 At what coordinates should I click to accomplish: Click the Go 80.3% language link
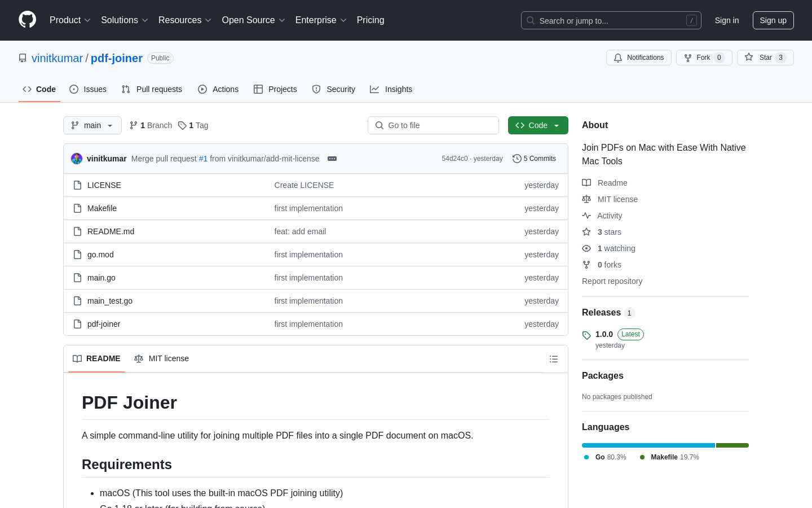coord(605,457)
